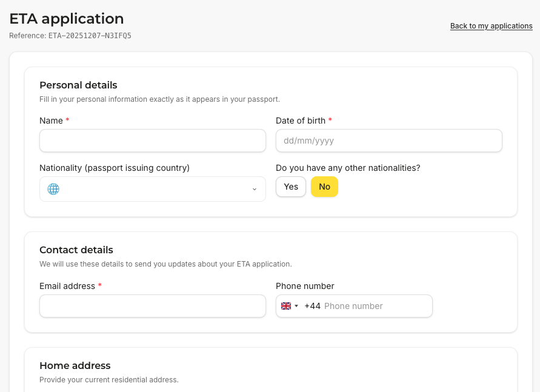Viewport: 540px width, 392px height.
Task: Select Yes for other nationalities
Action: click(x=291, y=187)
